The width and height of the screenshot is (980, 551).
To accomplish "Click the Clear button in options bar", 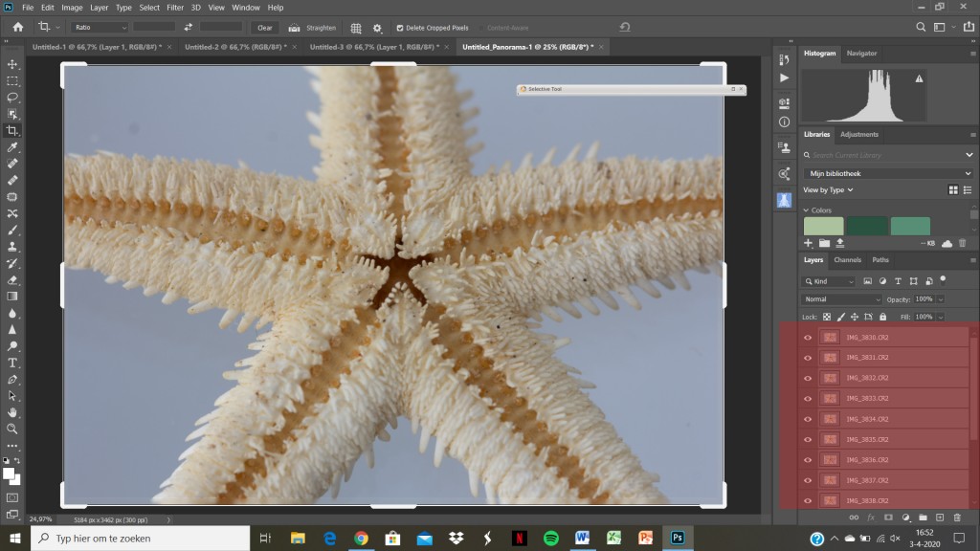I will [265, 28].
